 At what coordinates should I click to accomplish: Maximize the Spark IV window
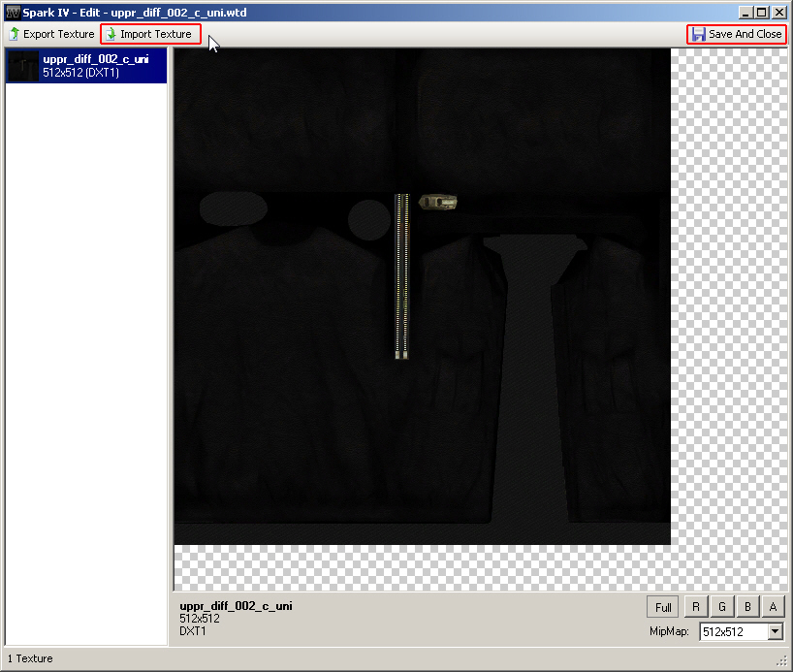click(x=762, y=13)
